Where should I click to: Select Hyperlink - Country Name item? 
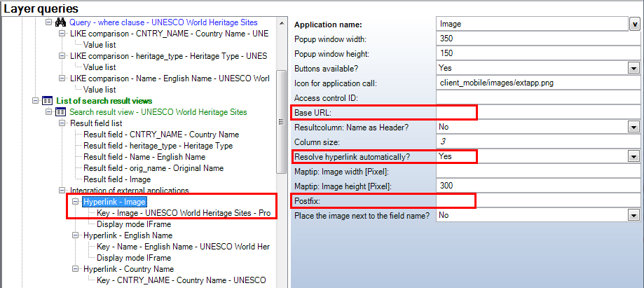point(128,269)
